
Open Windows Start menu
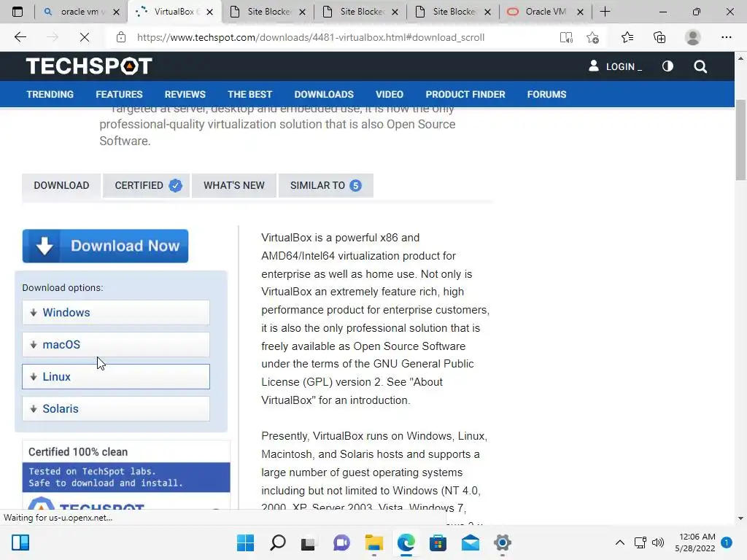245,542
